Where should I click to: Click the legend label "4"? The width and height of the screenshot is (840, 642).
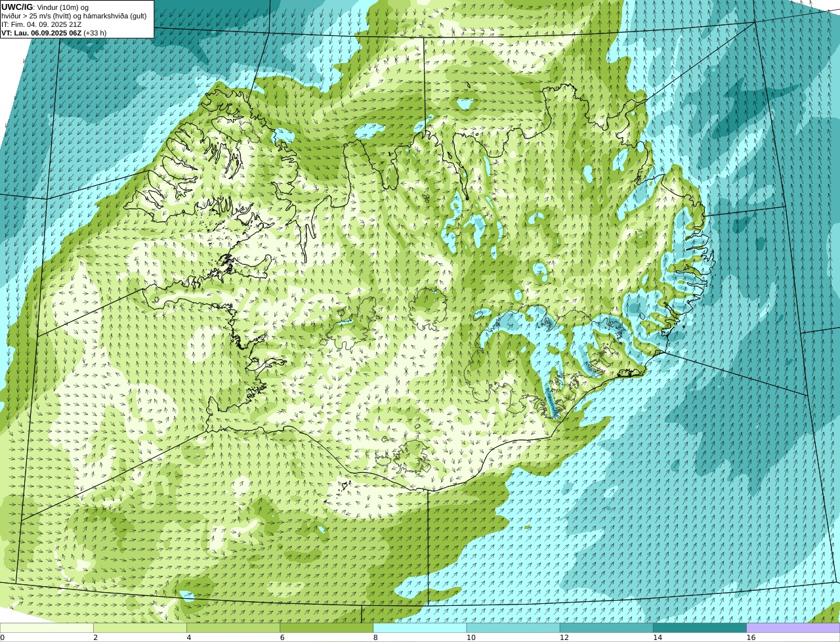188,637
